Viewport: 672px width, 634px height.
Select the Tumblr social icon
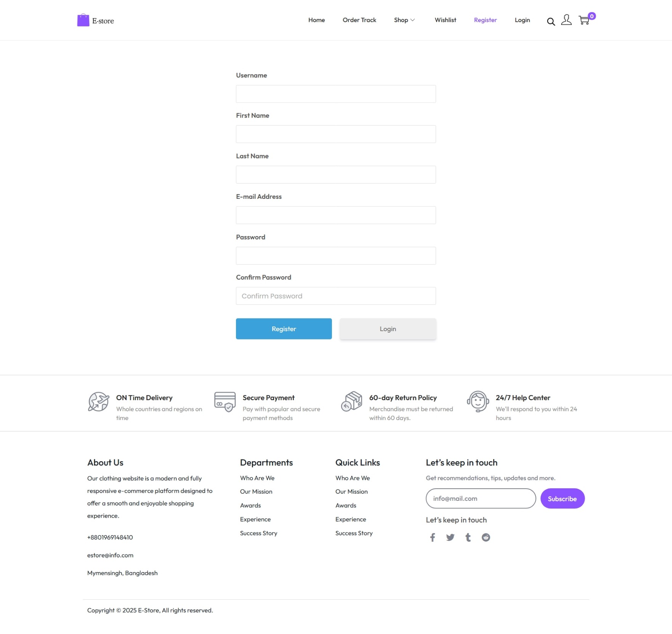pyautogui.click(x=468, y=537)
